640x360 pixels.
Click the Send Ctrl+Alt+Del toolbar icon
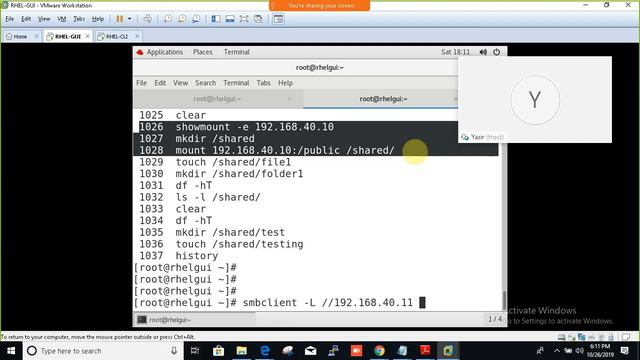click(x=148, y=19)
